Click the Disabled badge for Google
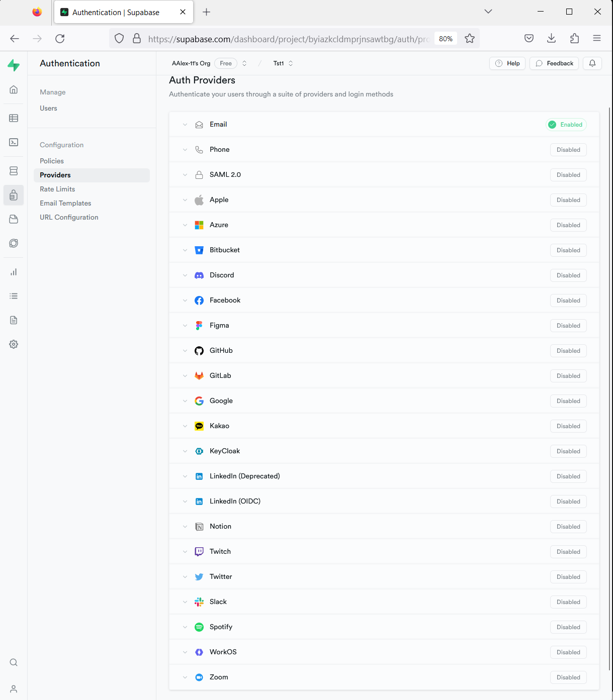 568,401
